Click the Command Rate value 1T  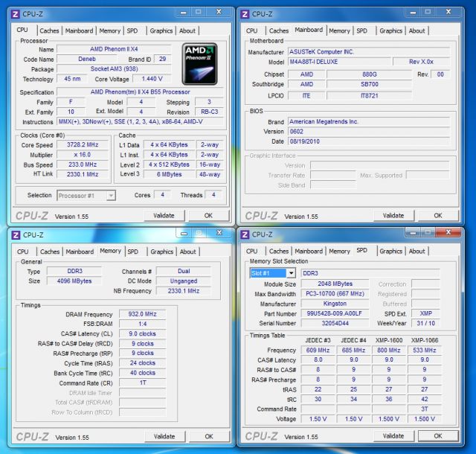(142, 383)
